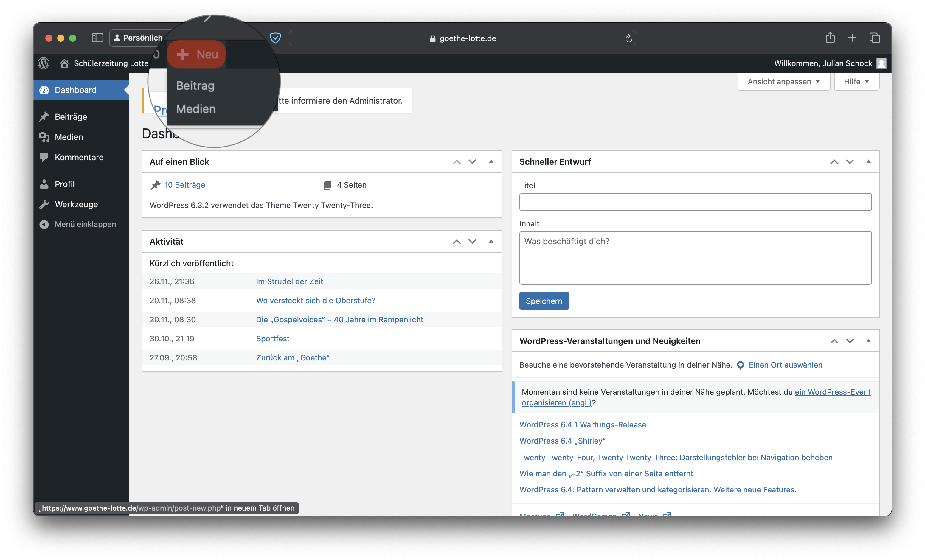Toggle the Aktivität panel triangle
The width and height of the screenshot is (925, 560).
491,241
